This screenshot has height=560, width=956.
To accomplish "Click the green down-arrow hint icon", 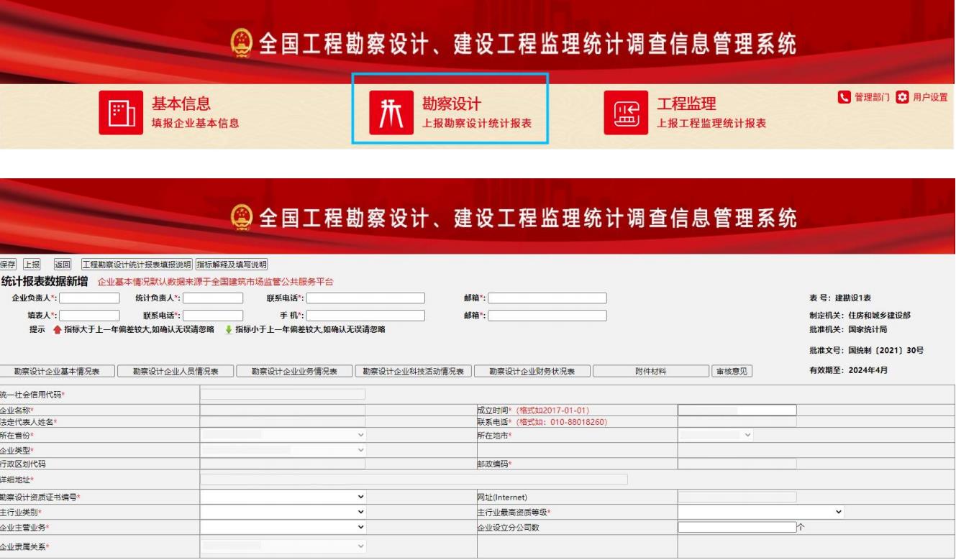I will point(229,330).
